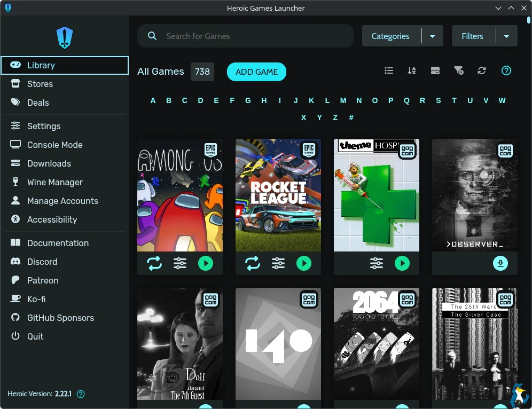532x409 pixels.
Task: Click the vertical scrollbar thumb
Action: click(x=529, y=20)
